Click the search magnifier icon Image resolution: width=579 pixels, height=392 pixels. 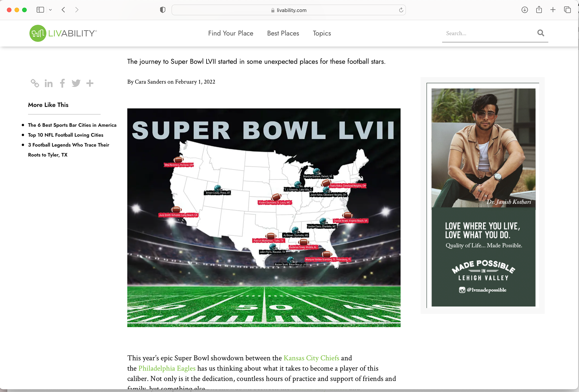[x=541, y=33]
